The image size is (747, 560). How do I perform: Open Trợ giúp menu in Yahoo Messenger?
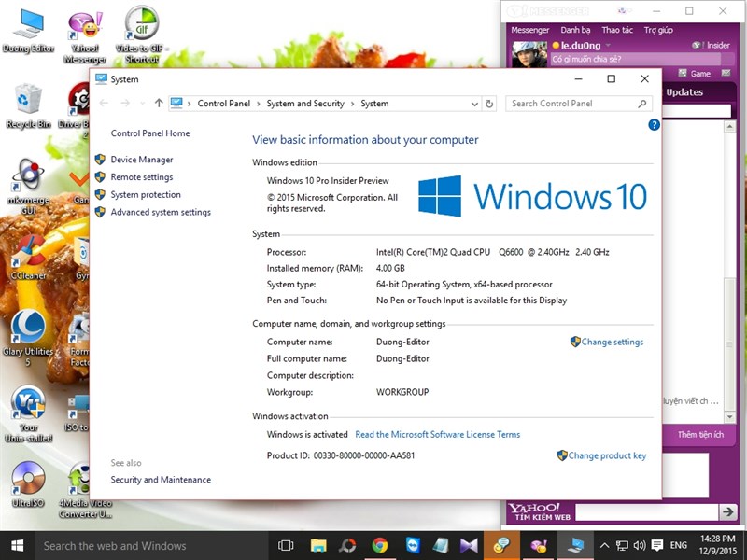coord(658,30)
